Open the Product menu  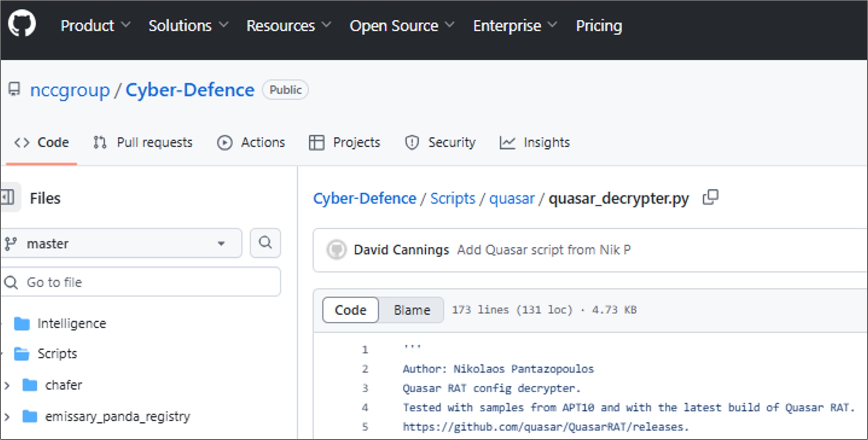(95, 26)
